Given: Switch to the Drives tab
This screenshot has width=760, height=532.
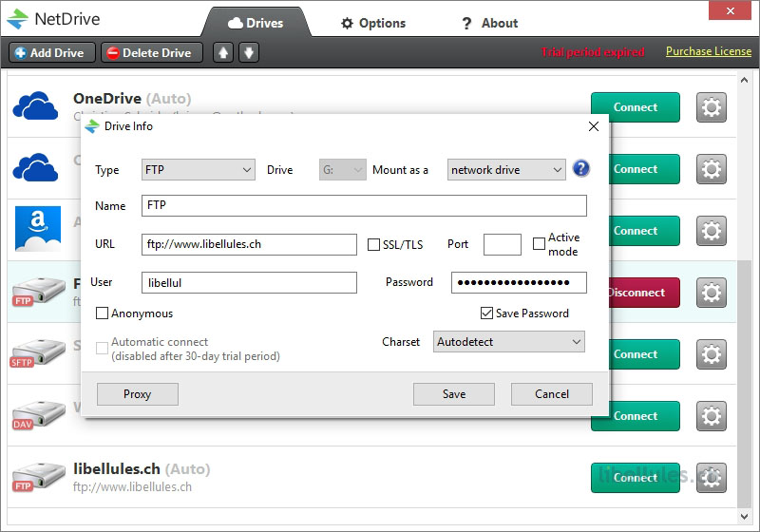Looking at the screenshot, I should click(x=256, y=23).
